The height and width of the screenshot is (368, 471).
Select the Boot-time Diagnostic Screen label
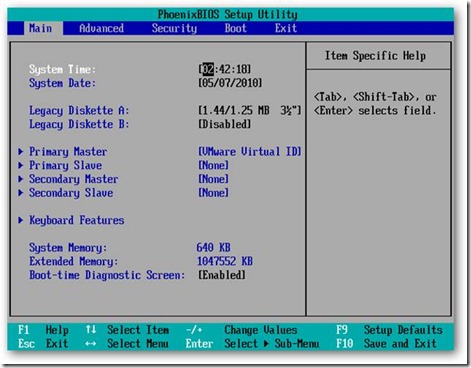tap(107, 275)
